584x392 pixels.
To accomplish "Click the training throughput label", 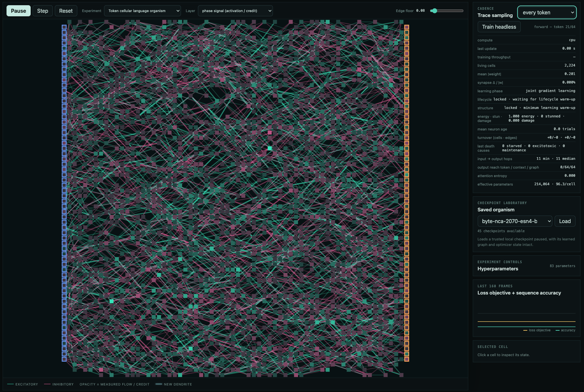I will [494, 57].
